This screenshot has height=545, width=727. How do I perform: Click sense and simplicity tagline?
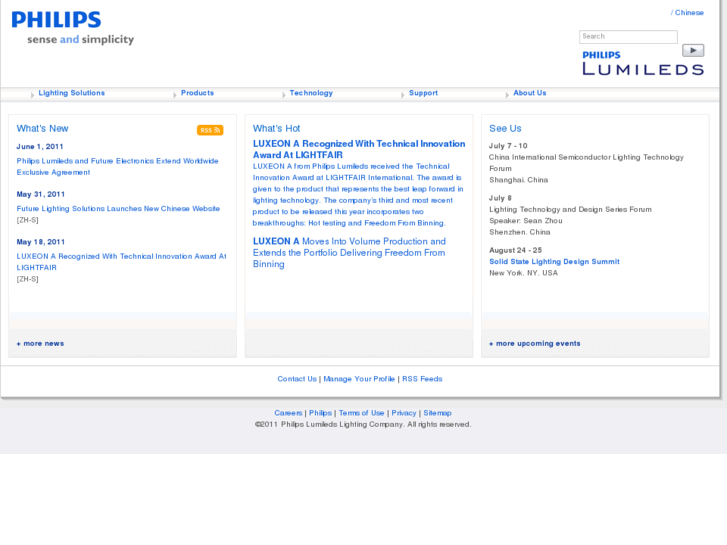point(81,40)
